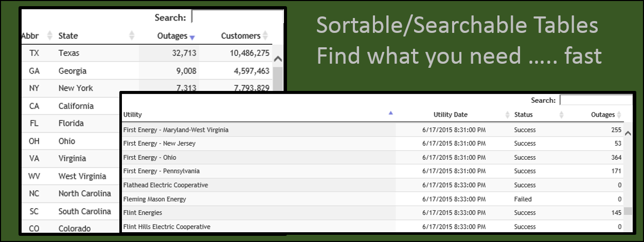Click the utility table scrollbar thumb
Screen dimensions: 644x242
coord(628,211)
